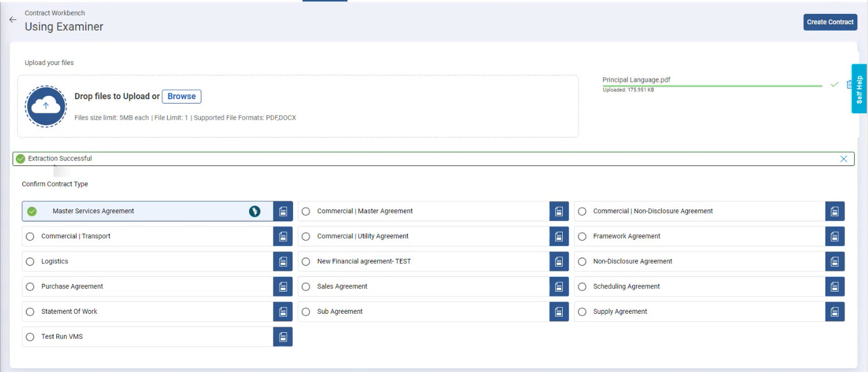Dismiss the Extraction Successful notification
Viewport: 868px width, 372px height.
point(844,159)
